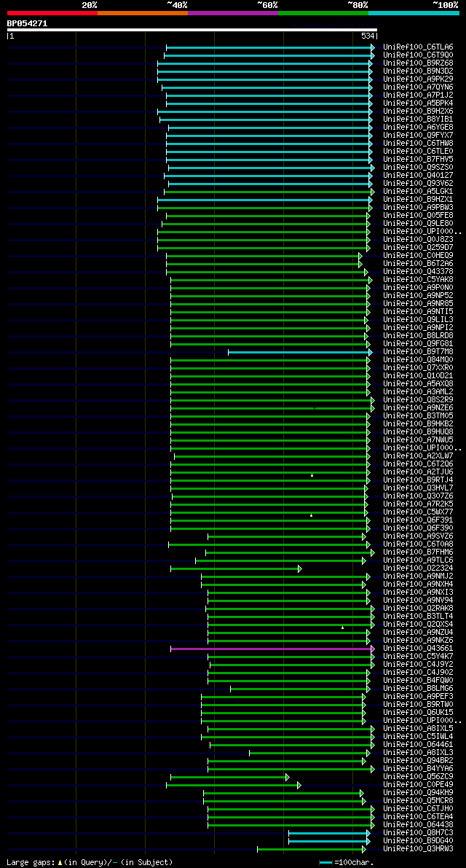
Task: Select the UniRef100_Q2RAK8 label
Action: (x=418, y=609)
